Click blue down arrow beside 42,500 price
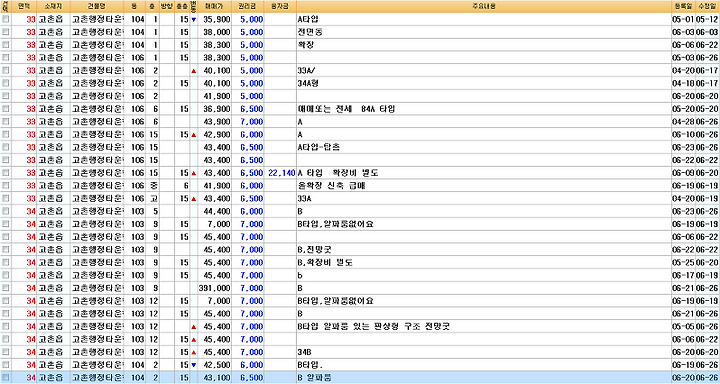 tap(193, 365)
